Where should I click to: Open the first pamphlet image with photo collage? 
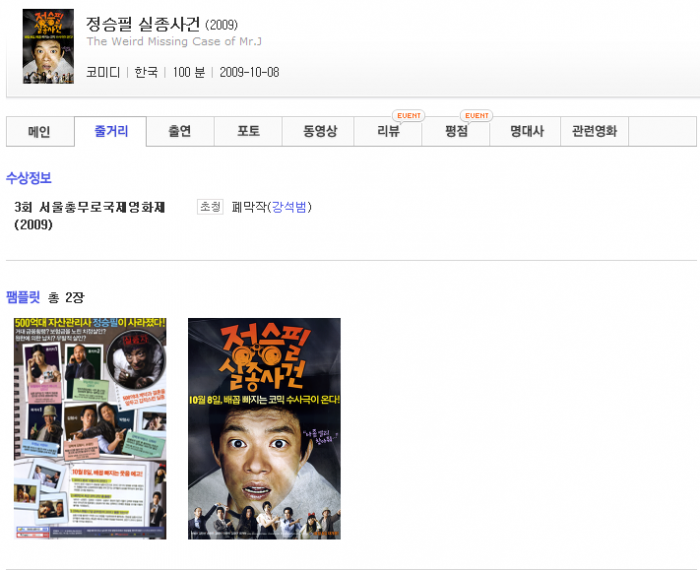pyautogui.click(x=90, y=428)
